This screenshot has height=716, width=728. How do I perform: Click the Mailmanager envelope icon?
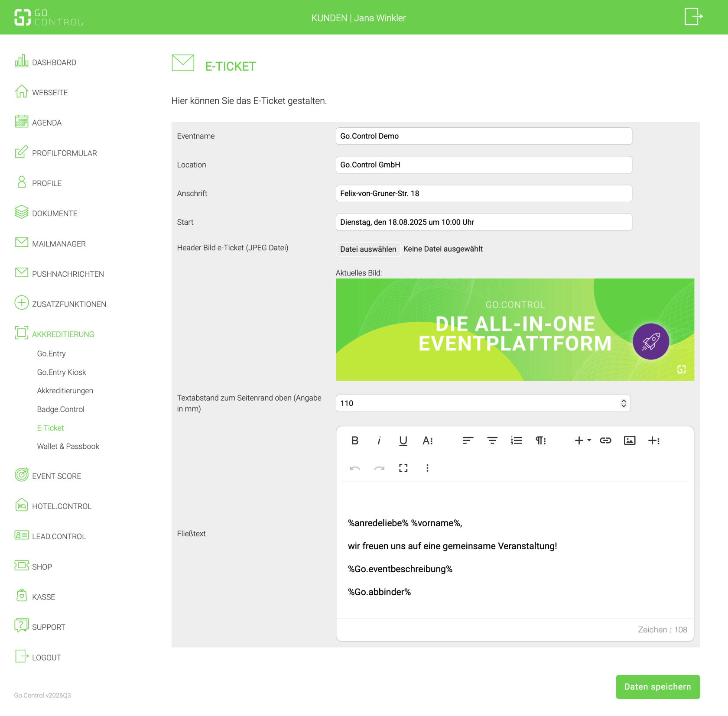(x=21, y=243)
